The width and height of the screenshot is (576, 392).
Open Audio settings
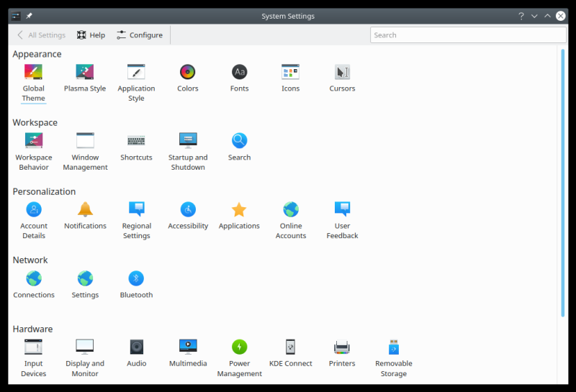[136, 353]
